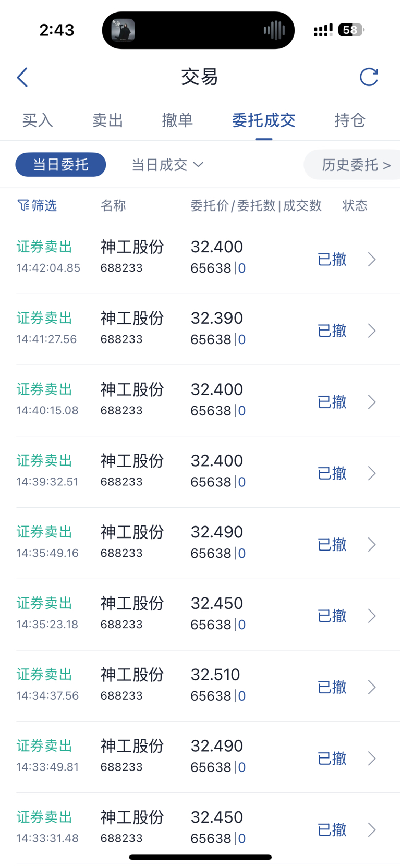
Task: Switch to the 卖出 tab
Action: (107, 120)
